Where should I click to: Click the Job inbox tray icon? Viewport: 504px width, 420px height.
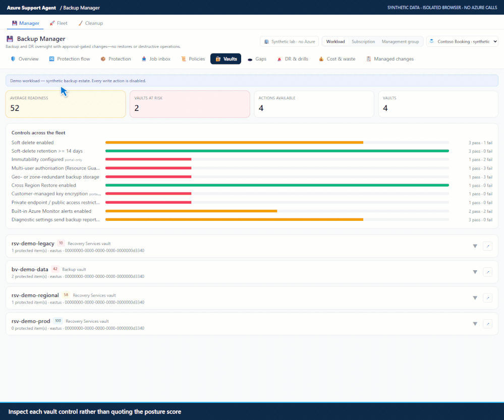(144, 59)
